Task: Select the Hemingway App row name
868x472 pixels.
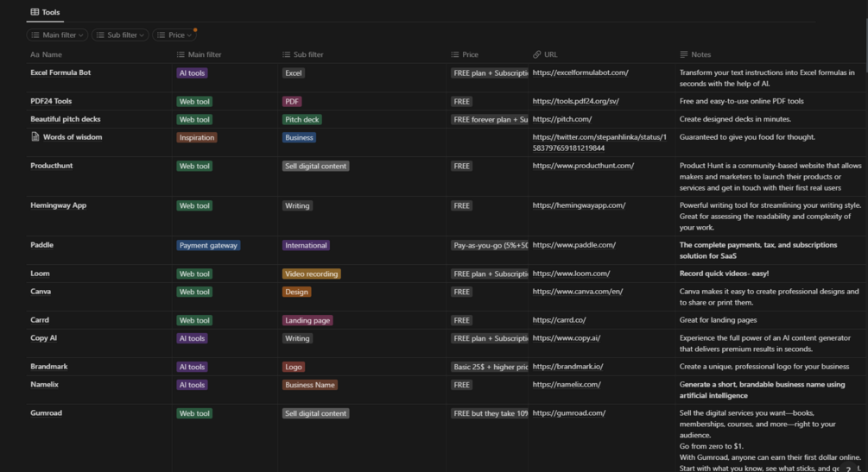Action: click(58, 205)
